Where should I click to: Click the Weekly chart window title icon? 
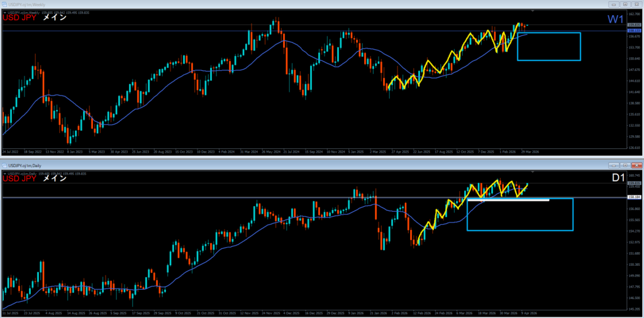click(4, 4)
